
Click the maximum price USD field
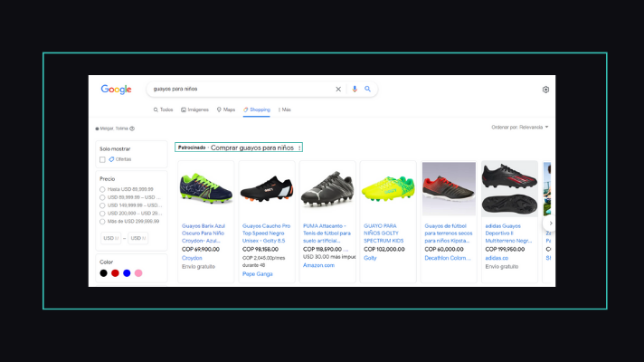(138, 238)
